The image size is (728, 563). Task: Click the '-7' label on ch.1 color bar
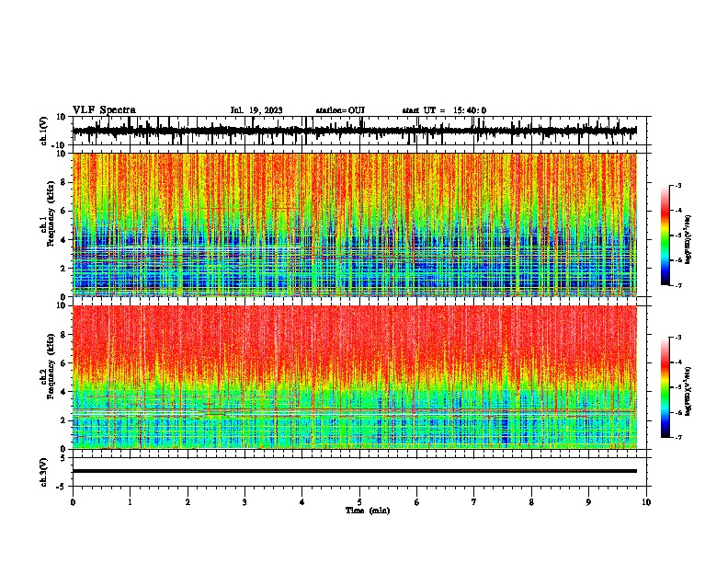(678, 285)
